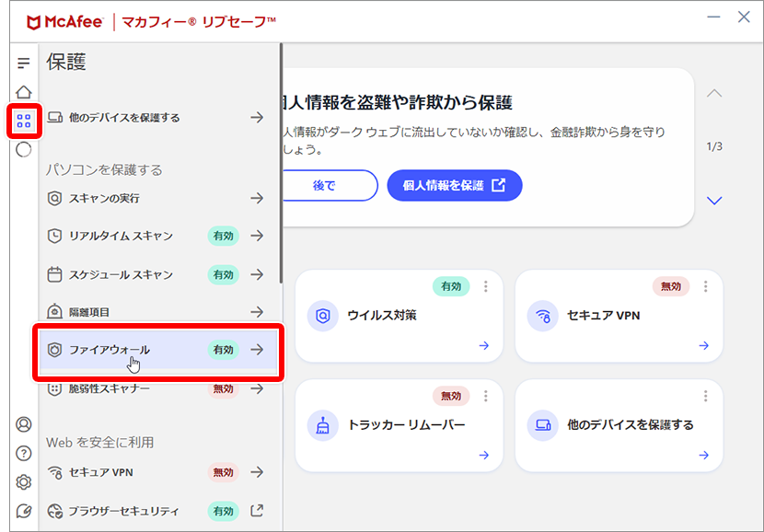This screenshot has height=532, width=764.
Task: Click the セキュア VPN card arrow
Action: (703, 345)
